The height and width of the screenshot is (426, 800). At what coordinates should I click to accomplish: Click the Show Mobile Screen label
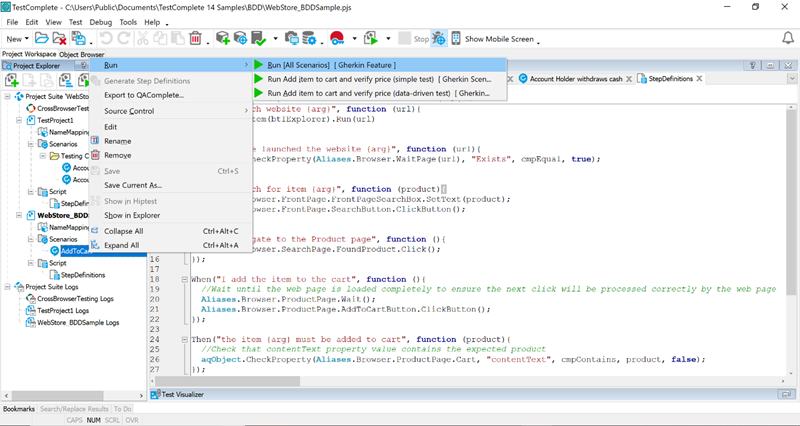[x=499, y=39]
